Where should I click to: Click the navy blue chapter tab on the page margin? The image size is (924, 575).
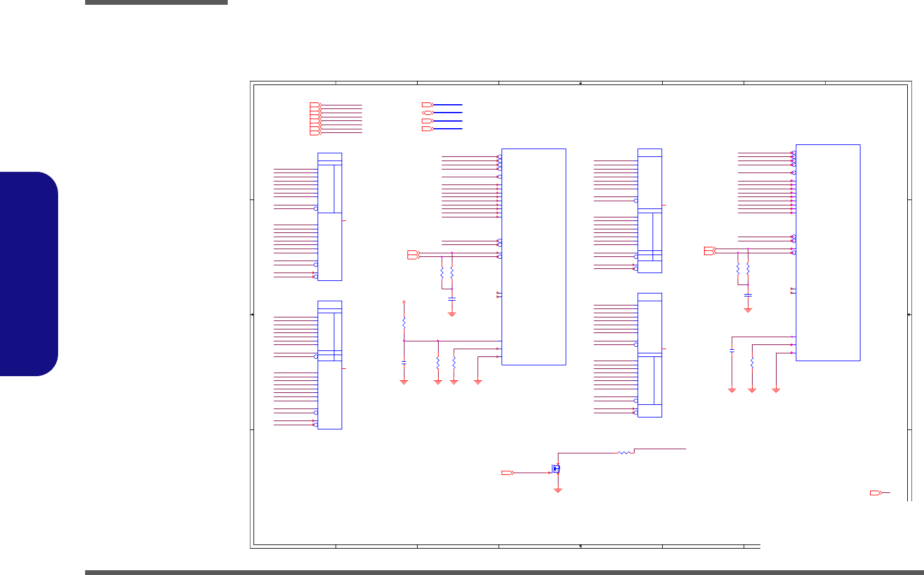coord(29,274)
